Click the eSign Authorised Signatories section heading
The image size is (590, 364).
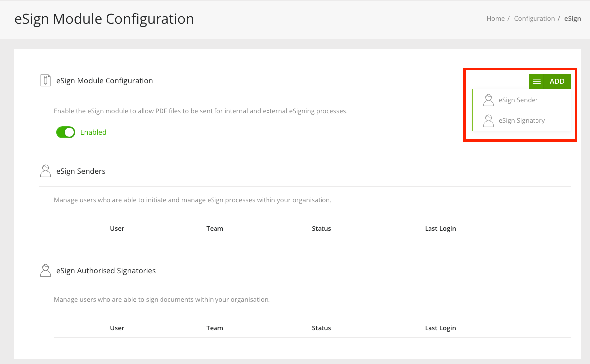pos(106,271)
